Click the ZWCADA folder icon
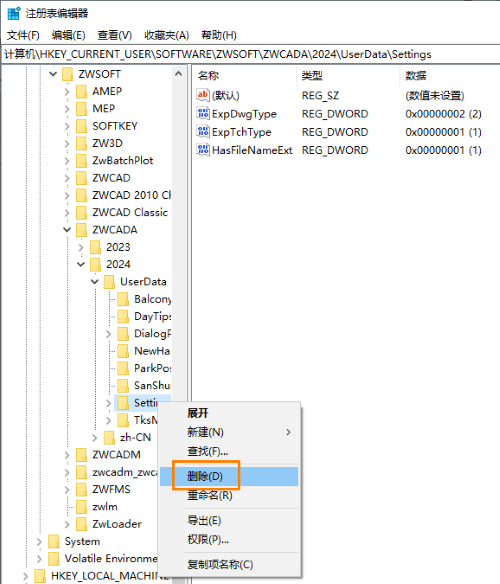The image size is (500, 584). [81, 230]
